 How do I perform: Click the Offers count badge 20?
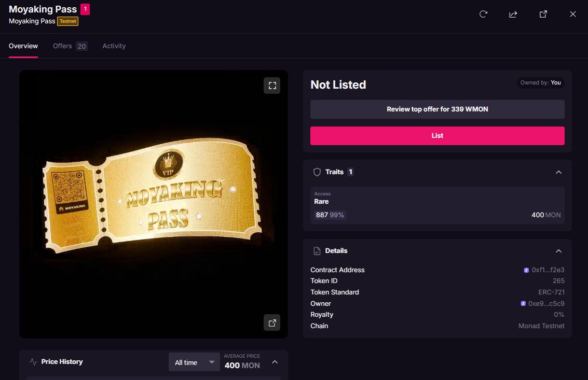coord(81,46)
